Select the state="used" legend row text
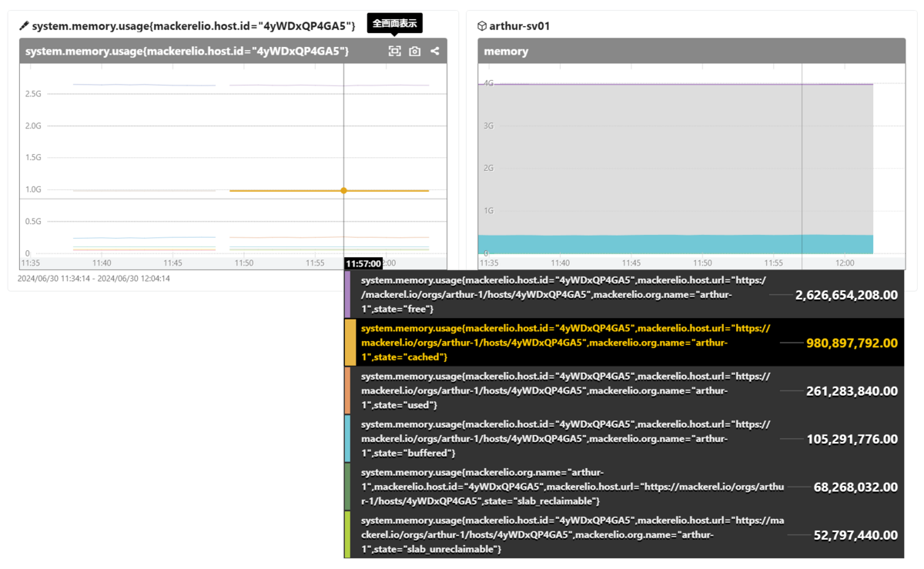Viewport: 924px width, 569px height. click(565, 390)
